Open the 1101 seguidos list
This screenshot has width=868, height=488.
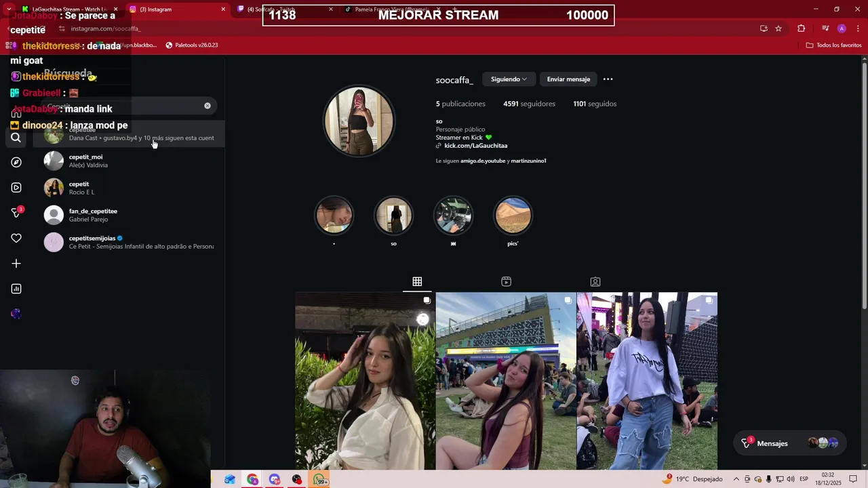(x=595, y=104)
